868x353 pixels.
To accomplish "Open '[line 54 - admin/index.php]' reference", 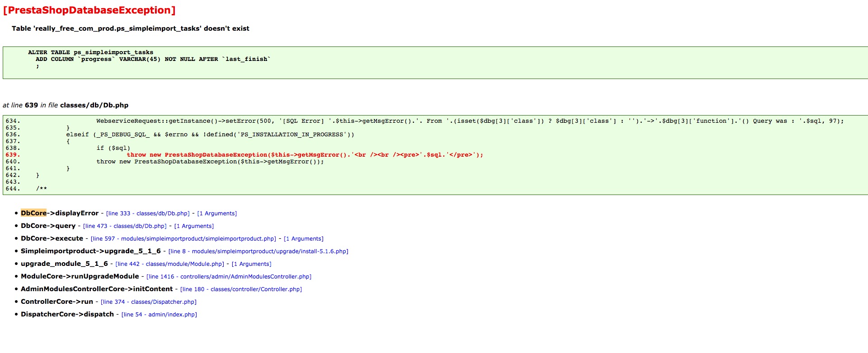I will [159, 315].
